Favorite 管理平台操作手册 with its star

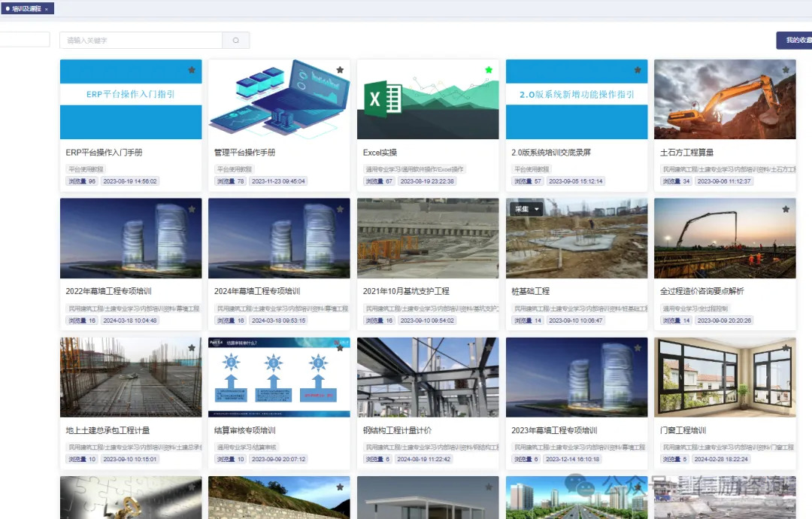(341, 70)
